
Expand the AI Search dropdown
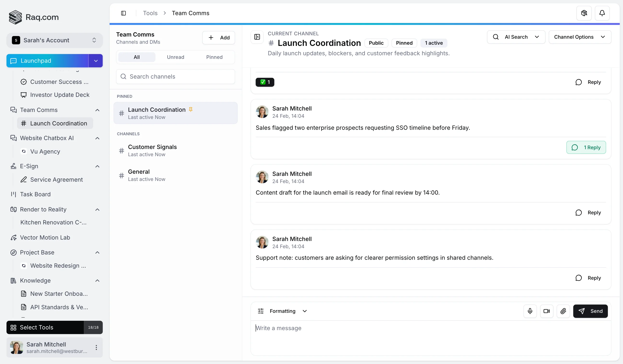(516, 37)
